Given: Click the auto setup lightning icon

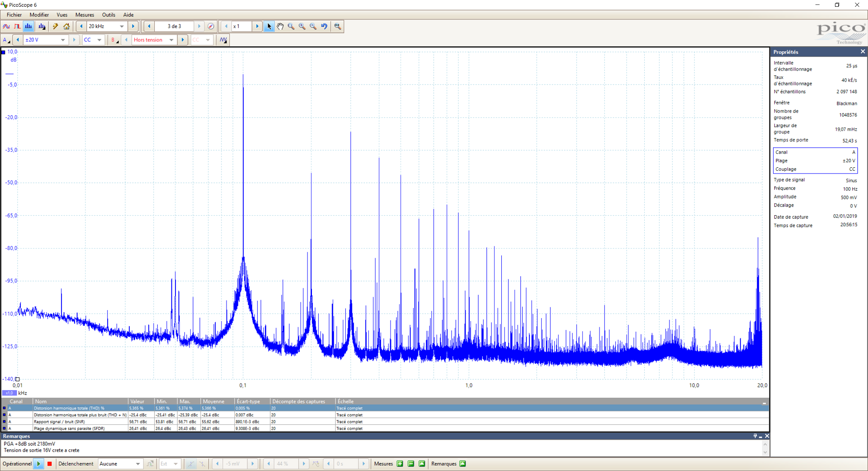Looking at the screenshot, I should (56, 26).
